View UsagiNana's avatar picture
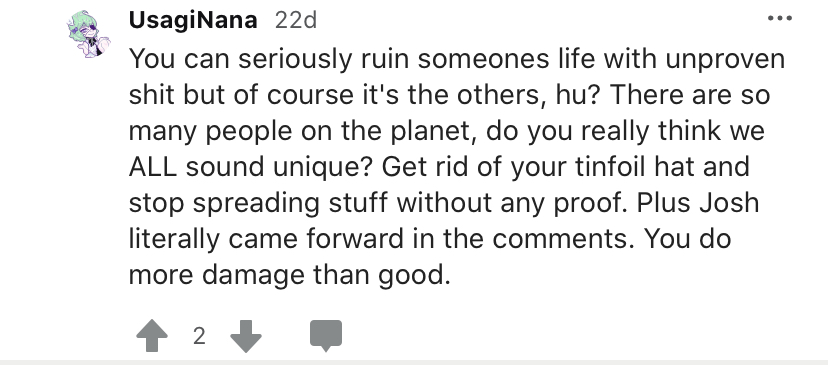The width and height of the screenshot is (828, 365). [88, 34]
